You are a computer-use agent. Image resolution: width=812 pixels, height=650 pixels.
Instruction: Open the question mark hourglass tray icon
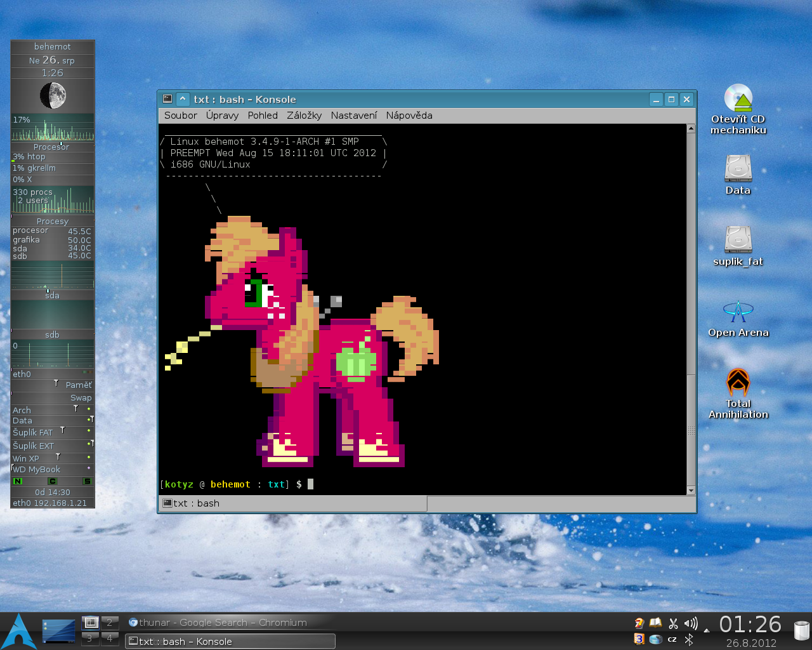click(x=639, y=623)
